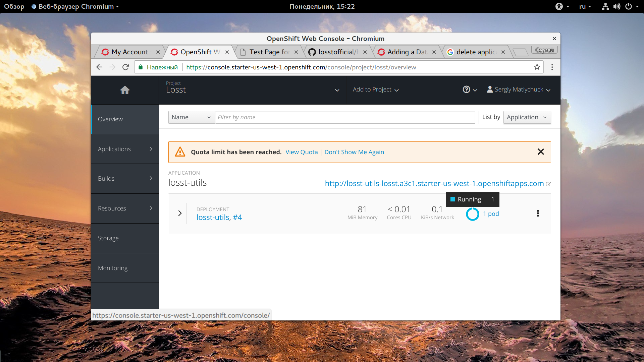Open the deployment kebab actions menu

[x=538, y=214]
